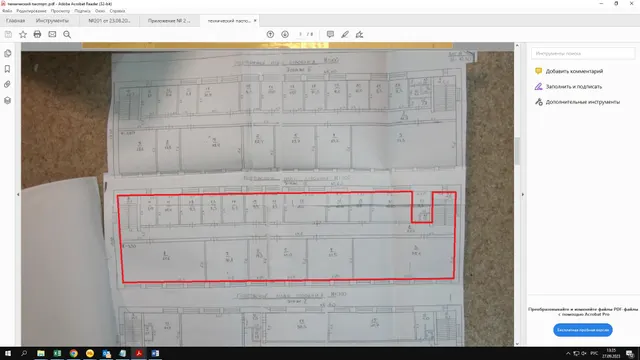The height and width of the screenshot is (360, 640).
Task: Open the volume control in system tray
Action: click(584, 353)
